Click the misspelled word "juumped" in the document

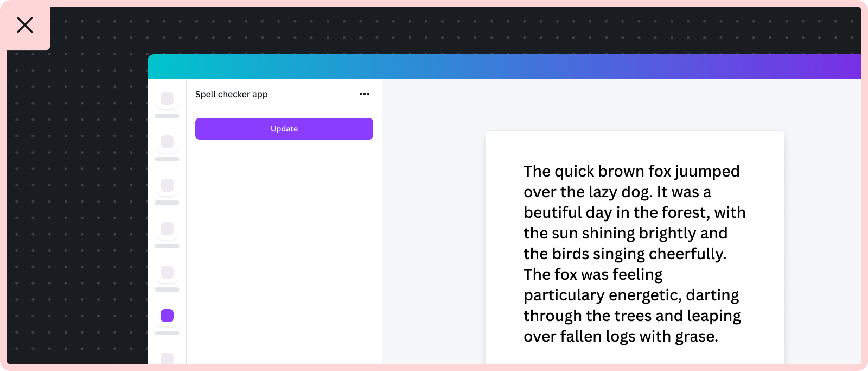(x=707, y=172)
